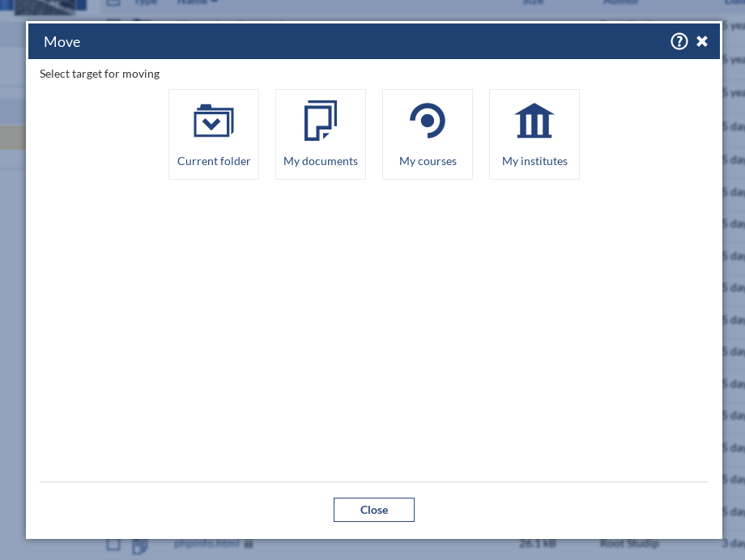Open the phpinfo.html file link
The height and width of the screenshot is (560, 745).
pyautogui.click(x=206, y=544)
